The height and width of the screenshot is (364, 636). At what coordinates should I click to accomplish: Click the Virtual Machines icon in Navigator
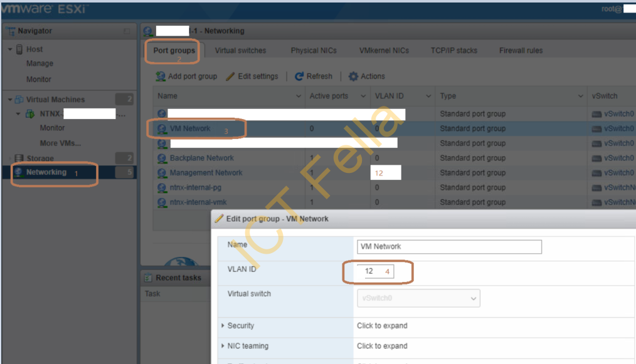pos(19,100)
